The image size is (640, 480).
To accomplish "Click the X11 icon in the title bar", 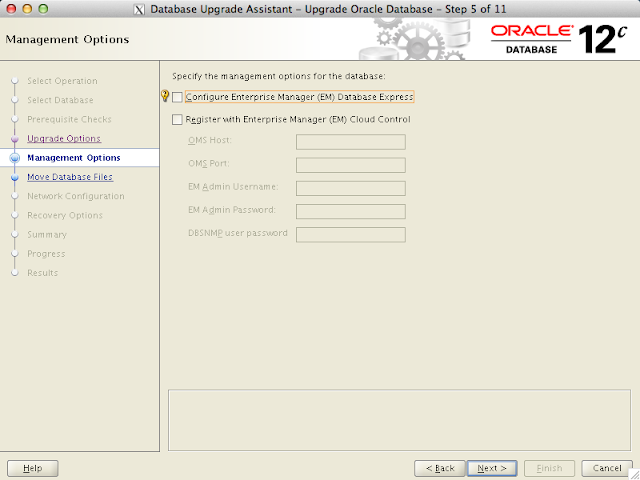I will (x=139, y=9).
